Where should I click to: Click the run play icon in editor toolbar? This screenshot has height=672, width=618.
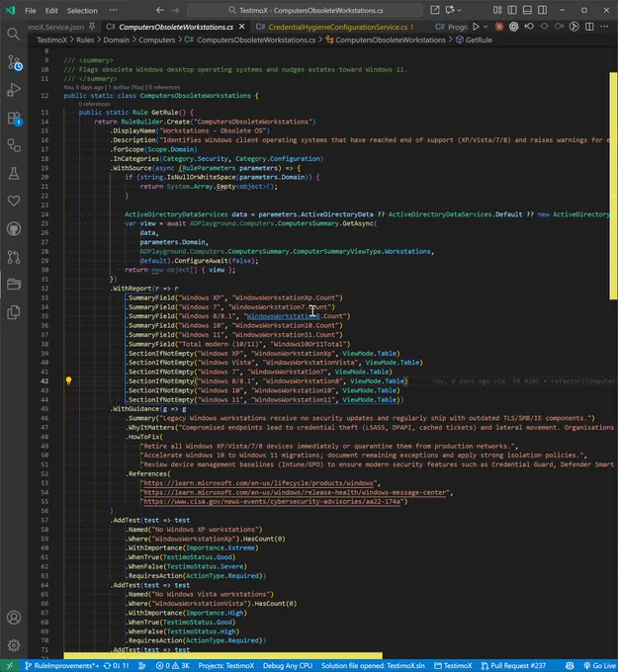pyautogui.click(x=476, y=27)
